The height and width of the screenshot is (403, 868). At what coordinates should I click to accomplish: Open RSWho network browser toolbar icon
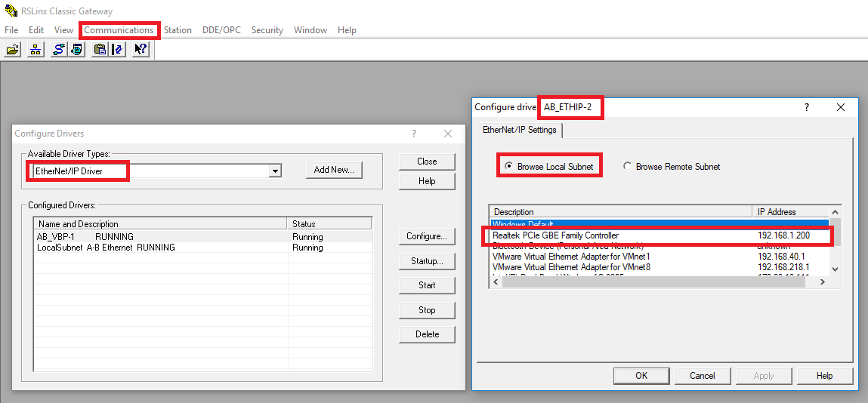tap(36, 49)
